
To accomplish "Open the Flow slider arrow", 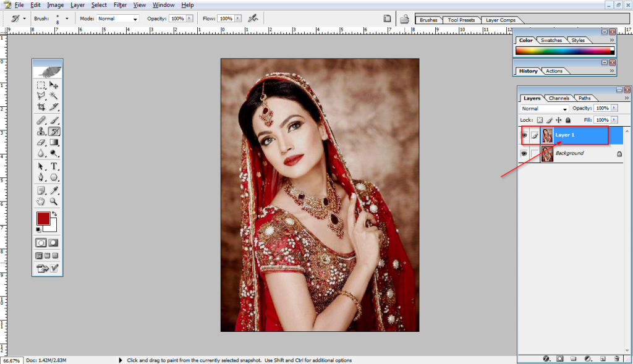I will [238, 19].
